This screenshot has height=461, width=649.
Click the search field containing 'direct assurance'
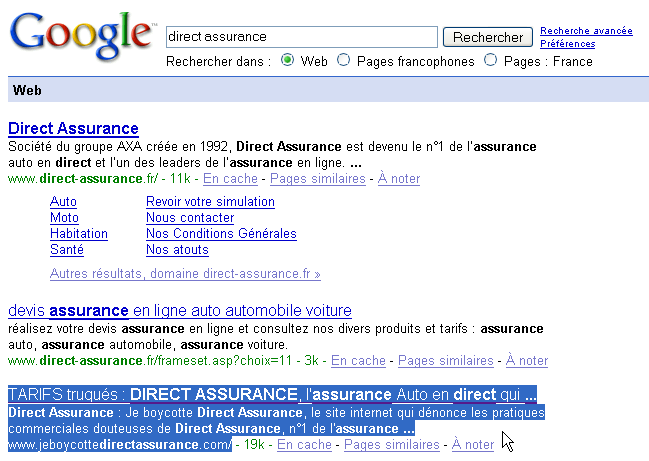tap(302, 37)
